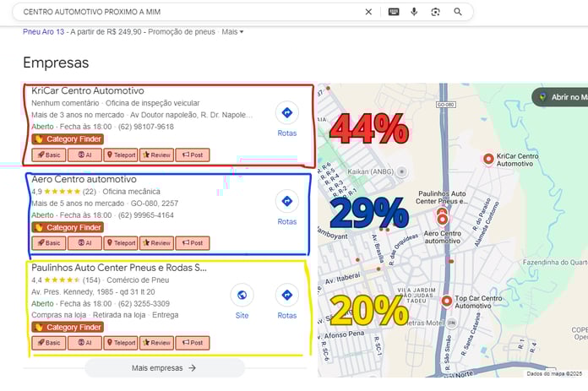Click Review button for Aero Centro
This screenshot has width=588, height=391.
157,243
